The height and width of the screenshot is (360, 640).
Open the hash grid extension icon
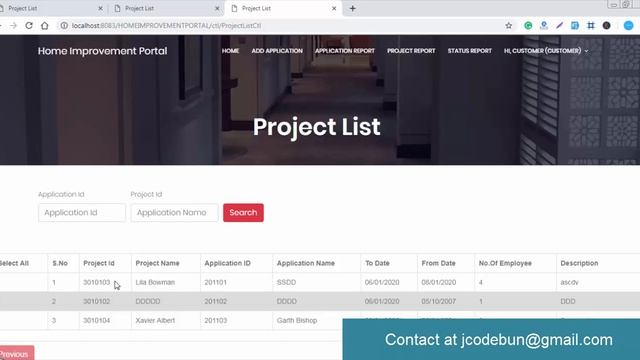591,25
